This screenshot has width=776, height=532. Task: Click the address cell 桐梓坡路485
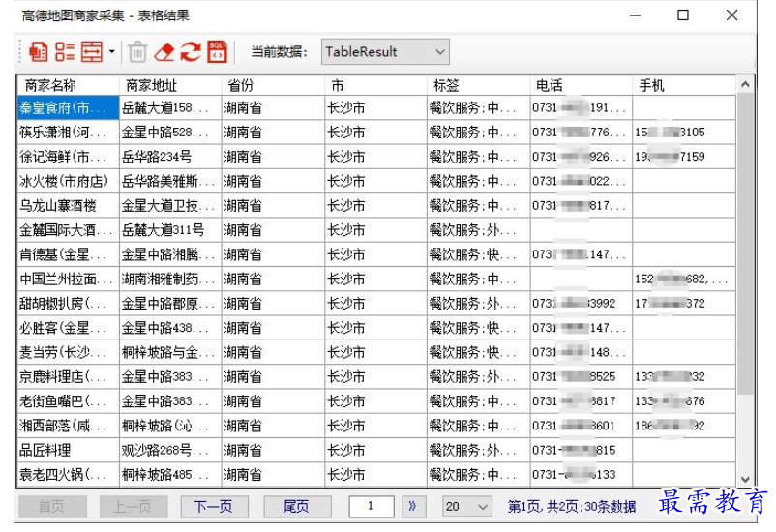170,475
